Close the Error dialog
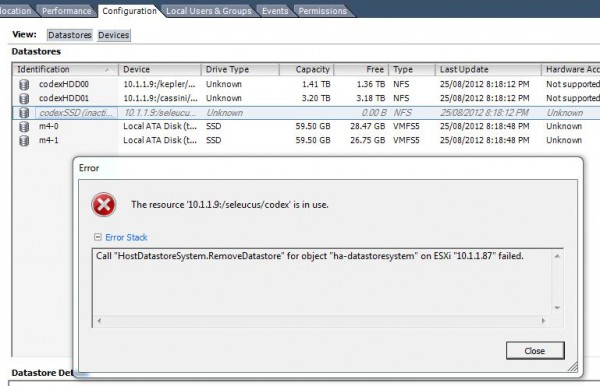Image resolution: width=600 pixels, height=386 pixels. pyautogui.click(x=535, y=350)
